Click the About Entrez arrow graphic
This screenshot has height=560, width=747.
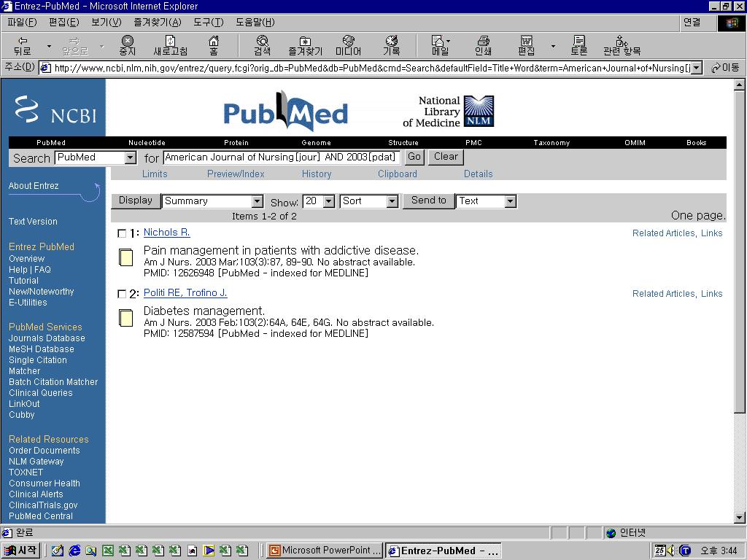point(90,192)
